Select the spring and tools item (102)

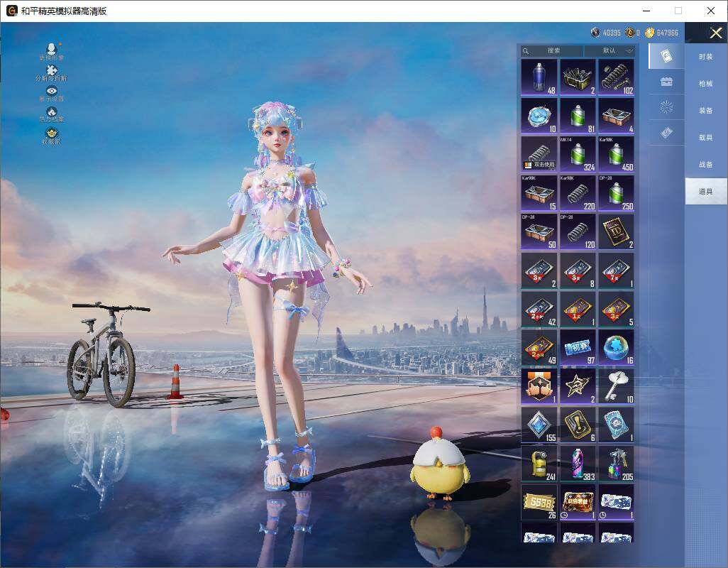tap(616, 77)
